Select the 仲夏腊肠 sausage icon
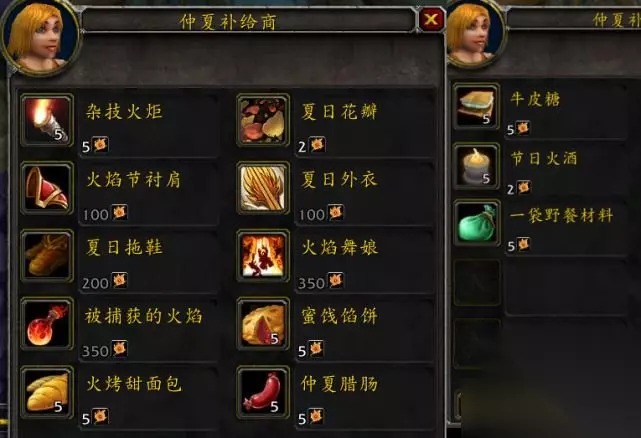 click(x=263, y=392)
